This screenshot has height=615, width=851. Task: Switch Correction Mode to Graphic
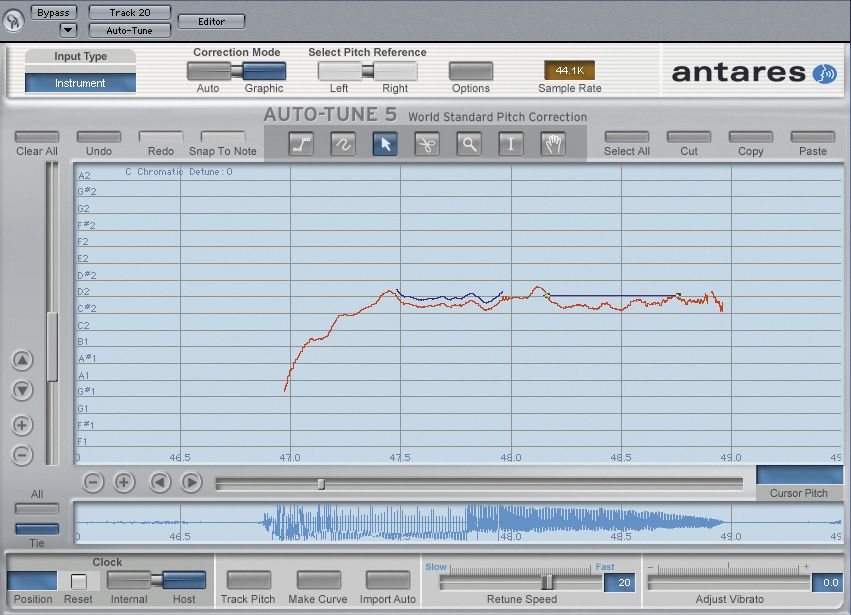264,71
